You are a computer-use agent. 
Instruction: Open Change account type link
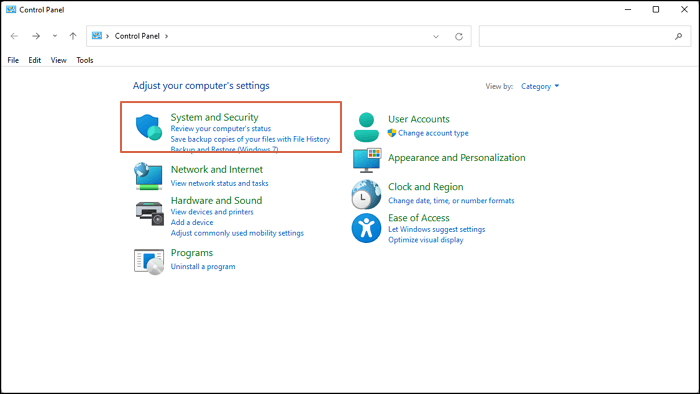pos(433,133)
